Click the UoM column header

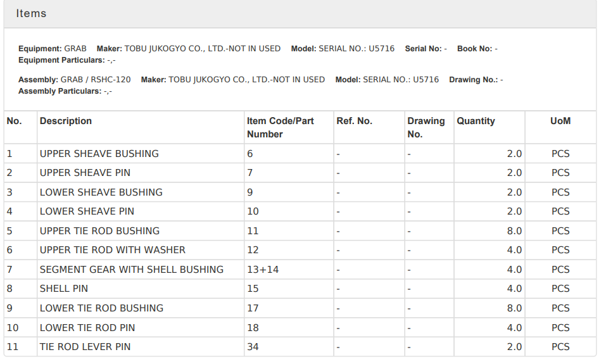(x=560, y=121)
